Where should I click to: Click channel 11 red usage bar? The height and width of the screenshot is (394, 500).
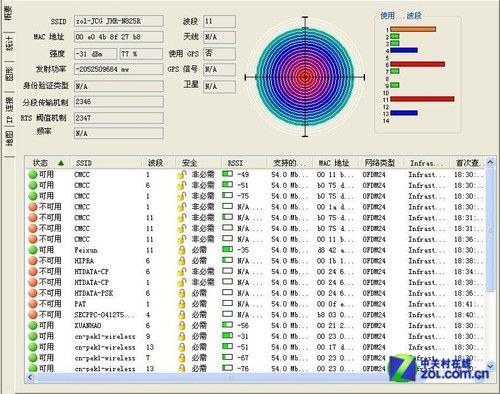pyautogui.click(x=422, y=99)
